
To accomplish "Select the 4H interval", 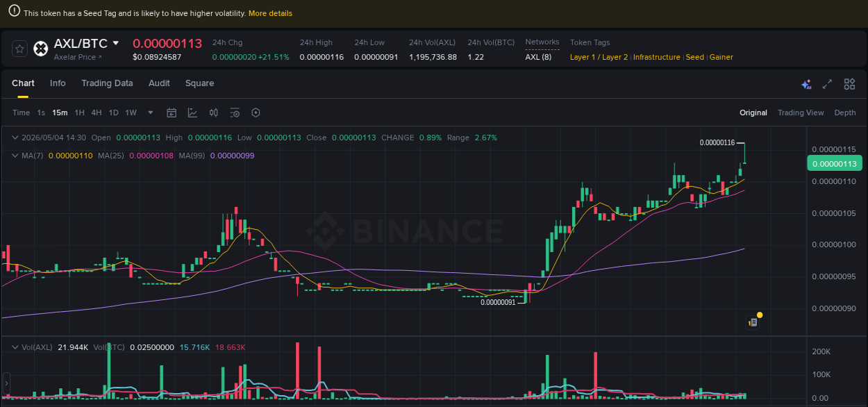I will [97, 113].
